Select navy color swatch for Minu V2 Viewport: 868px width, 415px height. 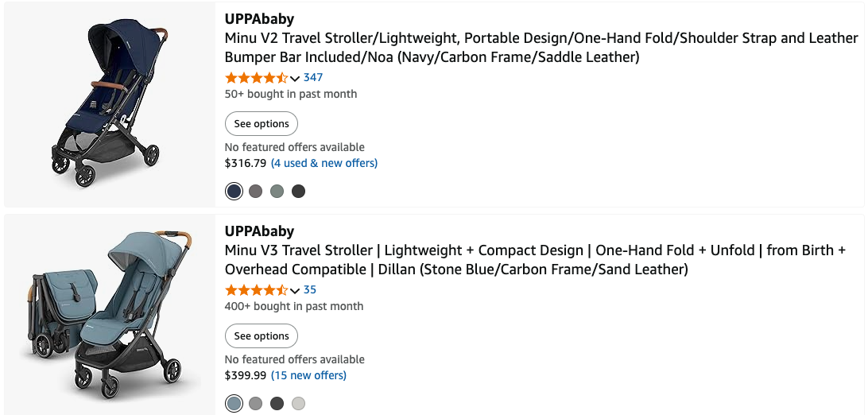(x=234, y=191)
